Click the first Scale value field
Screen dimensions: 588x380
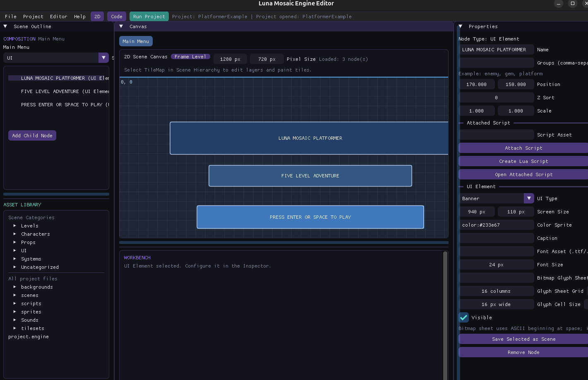pyautogui.click(x=477, y=111)
